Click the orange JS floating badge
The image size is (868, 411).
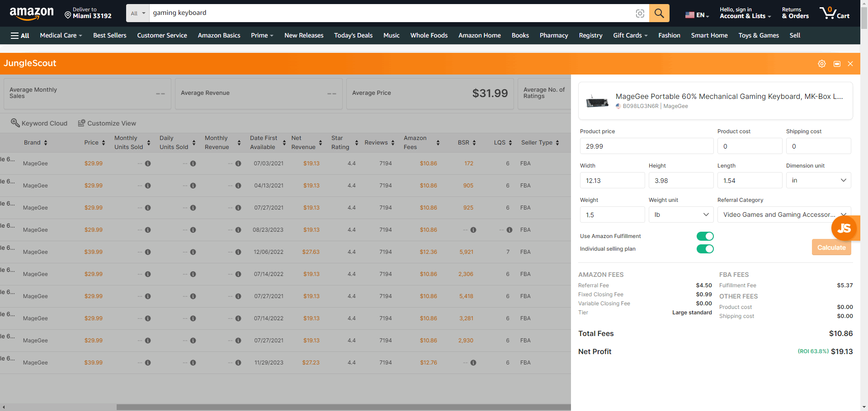pyautogui.click(x=844, y=228)
